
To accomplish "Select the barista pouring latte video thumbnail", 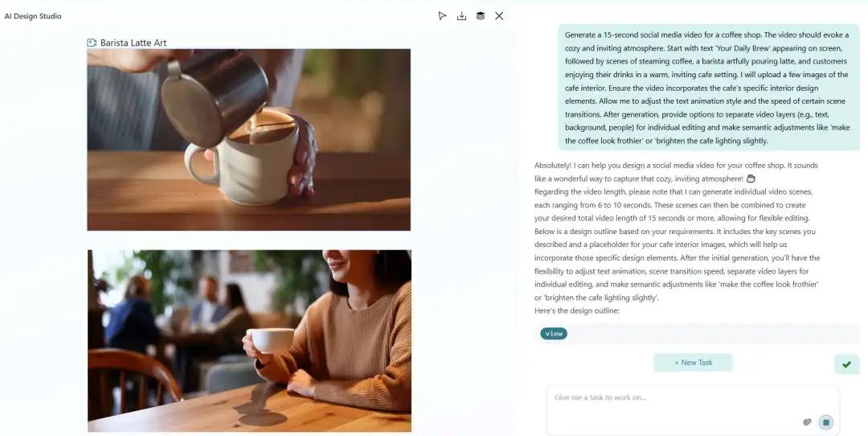I will coord(249,140).
